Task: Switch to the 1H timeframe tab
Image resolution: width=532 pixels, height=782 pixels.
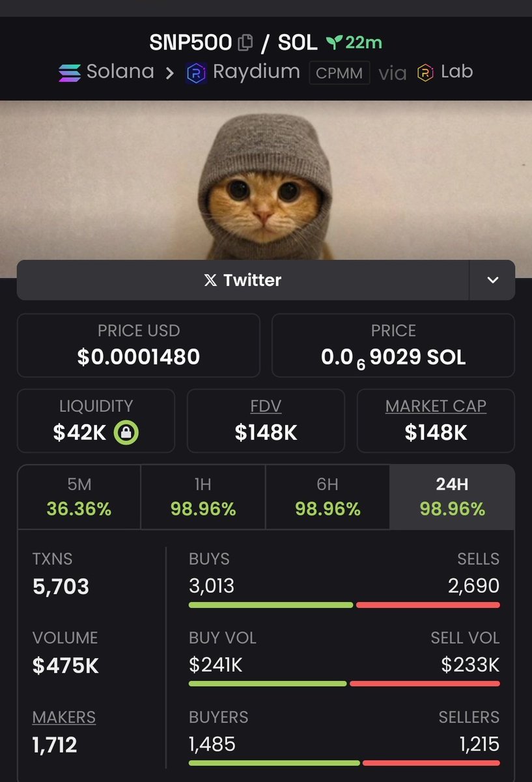Action: 203,497
